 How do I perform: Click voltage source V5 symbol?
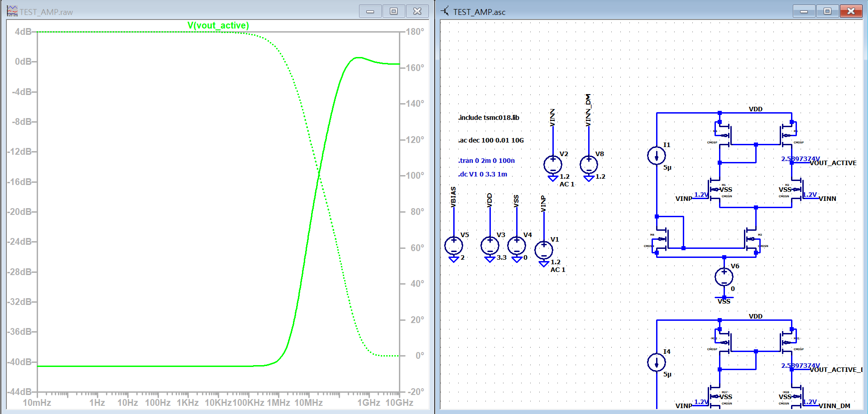click(x=454, y=246)
